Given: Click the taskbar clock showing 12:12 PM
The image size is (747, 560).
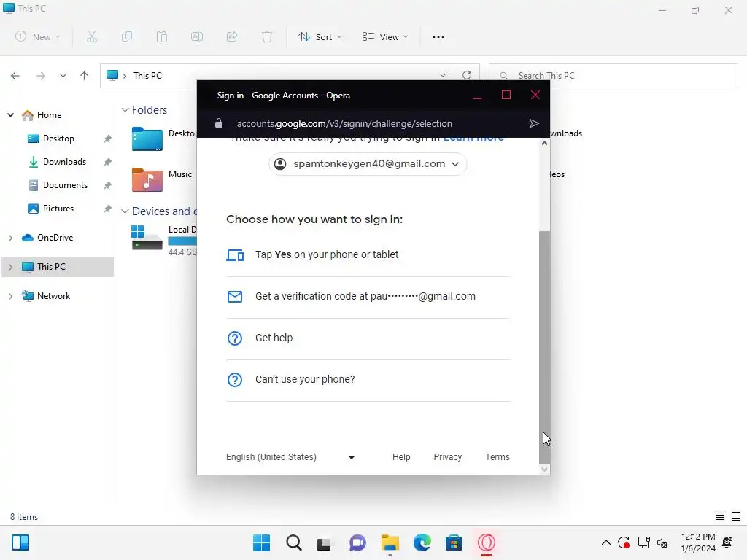Looking at the screenshot, I should 698,542.
